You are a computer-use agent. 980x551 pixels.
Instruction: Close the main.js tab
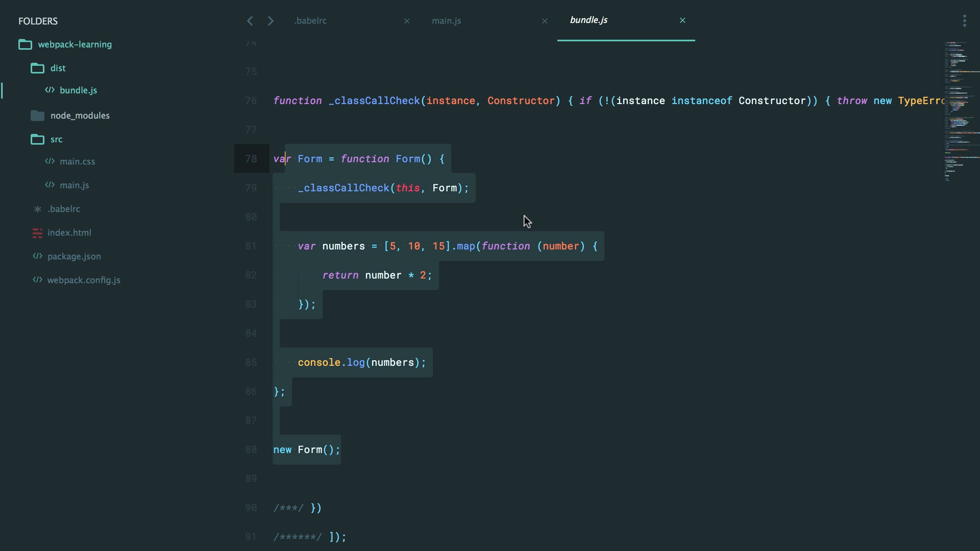545,21
